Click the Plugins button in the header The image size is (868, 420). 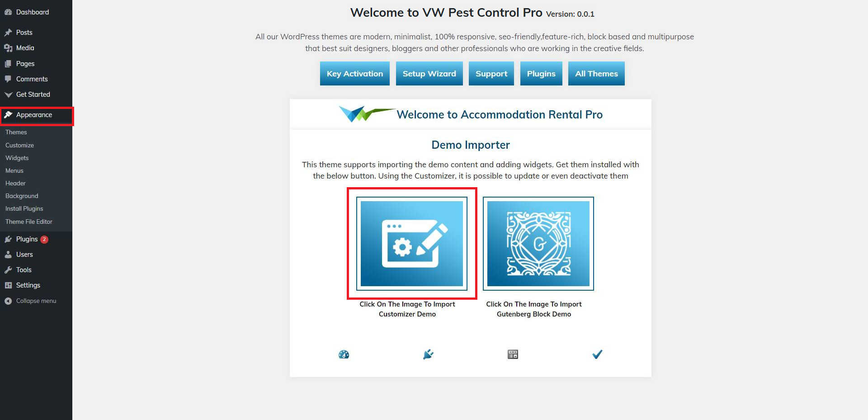(541, 74)
